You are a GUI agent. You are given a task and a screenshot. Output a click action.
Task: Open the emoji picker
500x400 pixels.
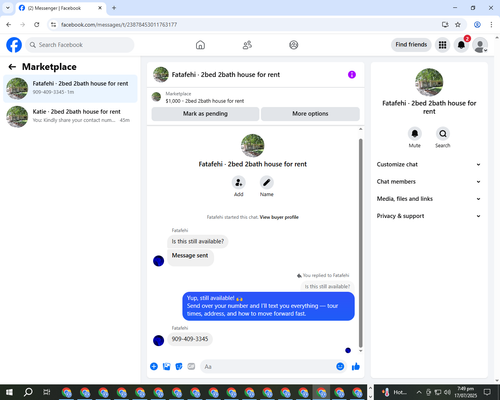pyautogui.click(x=340, y=367)
